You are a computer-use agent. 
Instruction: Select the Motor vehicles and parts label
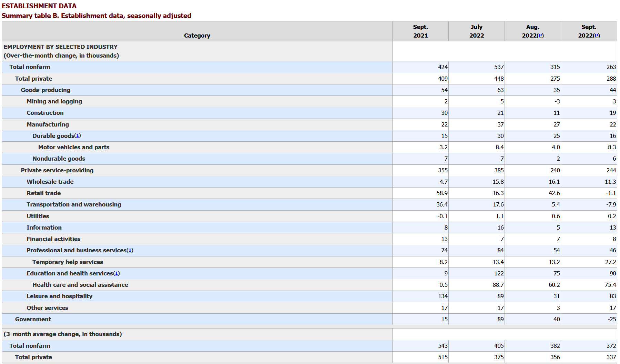tap(74, 147)
